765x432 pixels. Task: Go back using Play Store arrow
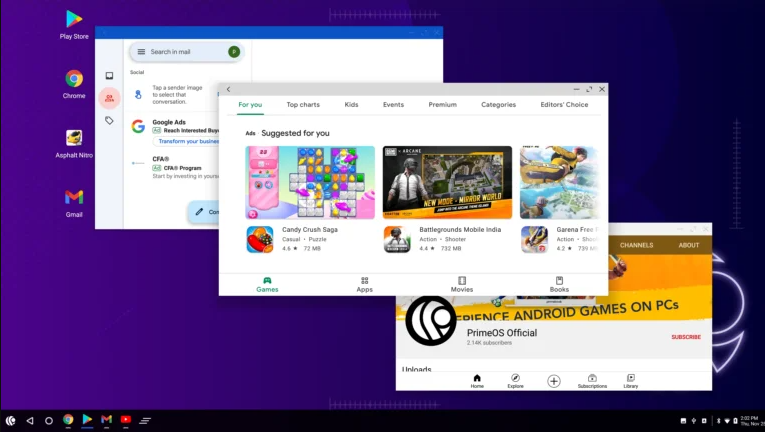click(x=228, y=89)
